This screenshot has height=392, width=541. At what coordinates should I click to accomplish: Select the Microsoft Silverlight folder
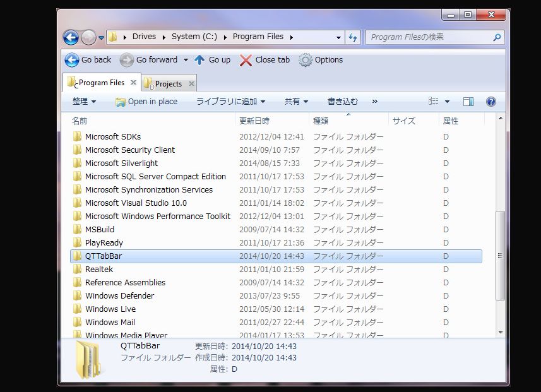(x=276, y=163)
